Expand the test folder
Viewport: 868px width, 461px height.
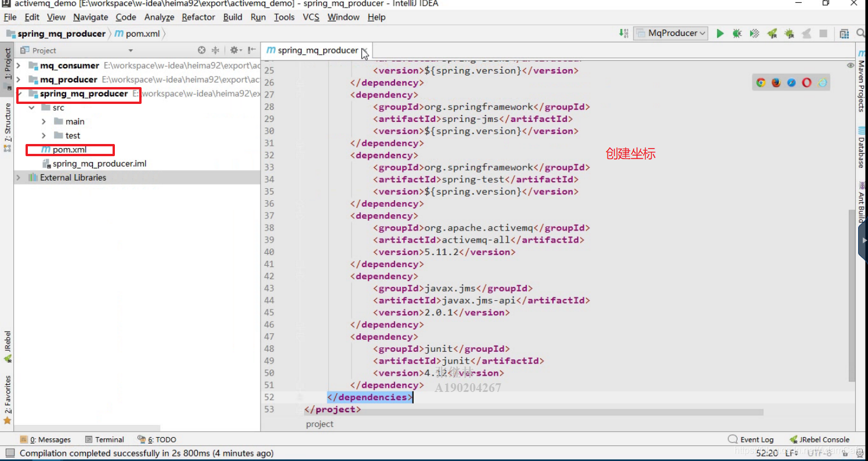44,135
